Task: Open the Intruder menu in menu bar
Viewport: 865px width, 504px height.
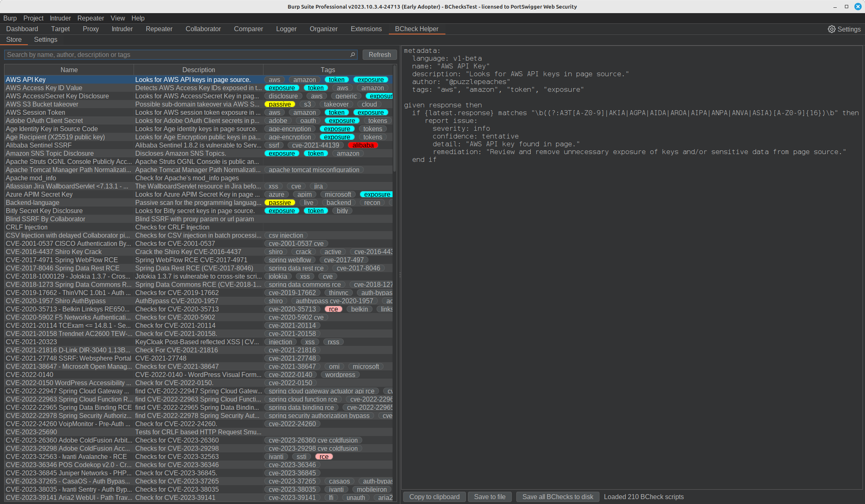Action: 60,18
